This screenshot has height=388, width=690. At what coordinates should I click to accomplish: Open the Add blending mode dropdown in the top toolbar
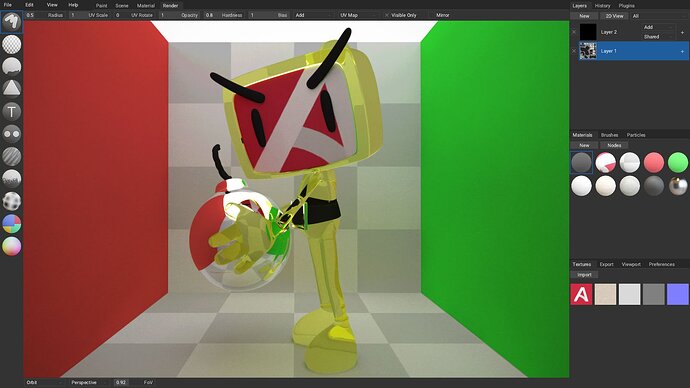pyautogui.click(x=313, y=15)
